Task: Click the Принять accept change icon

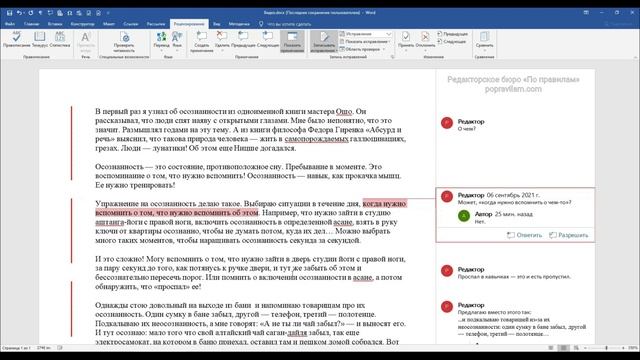Action: pos(406,37)
